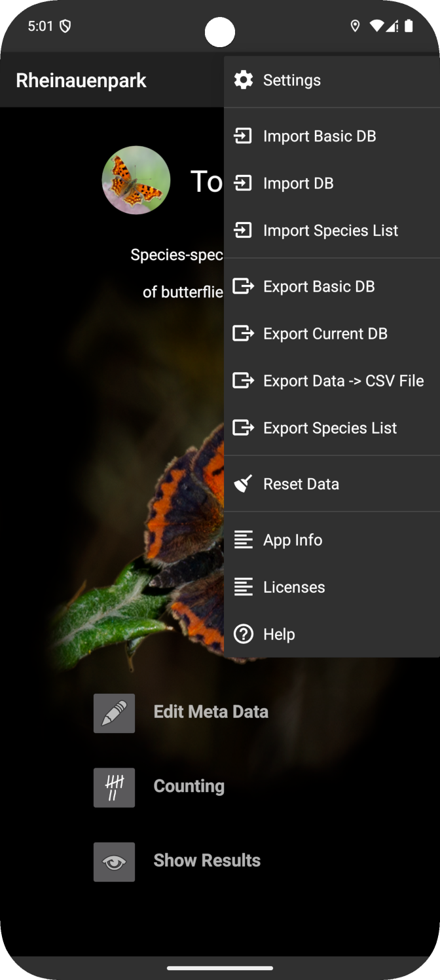Click the broom icon beside Reset Data
The width and height of the screenshot is (440, 980).
pos(243,484)
